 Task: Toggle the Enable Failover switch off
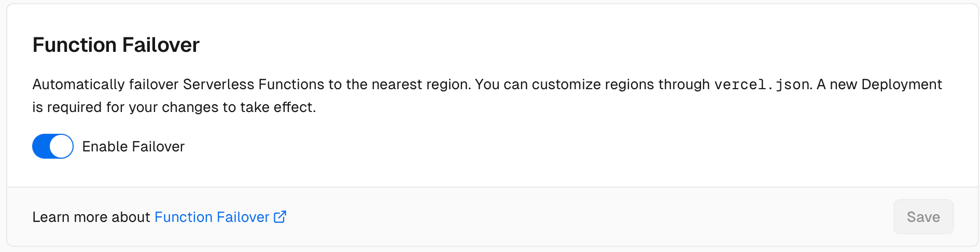click(53, 146)
